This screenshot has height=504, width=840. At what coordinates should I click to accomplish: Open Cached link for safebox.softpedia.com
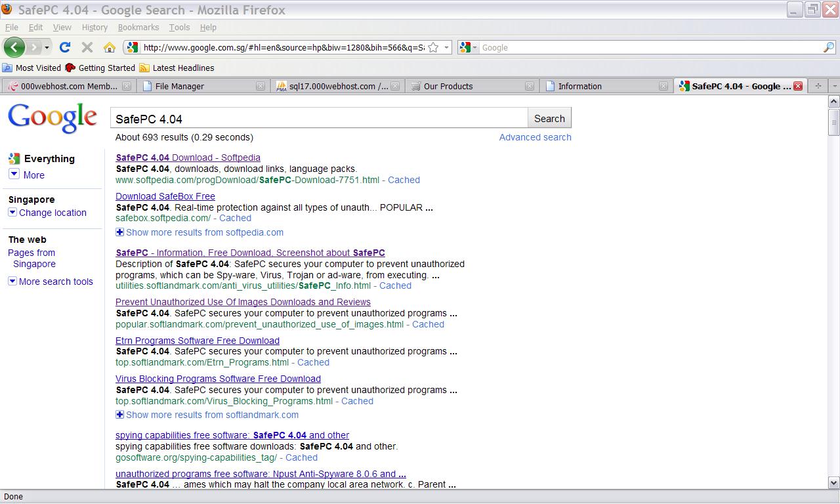pyautogui.click(x=235, y=218)
